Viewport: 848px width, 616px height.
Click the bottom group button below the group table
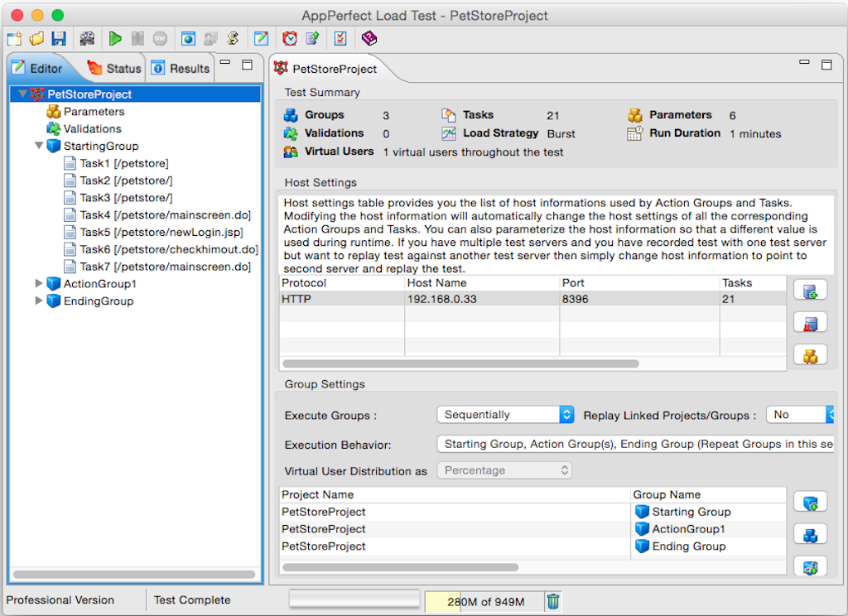(810, 566)
